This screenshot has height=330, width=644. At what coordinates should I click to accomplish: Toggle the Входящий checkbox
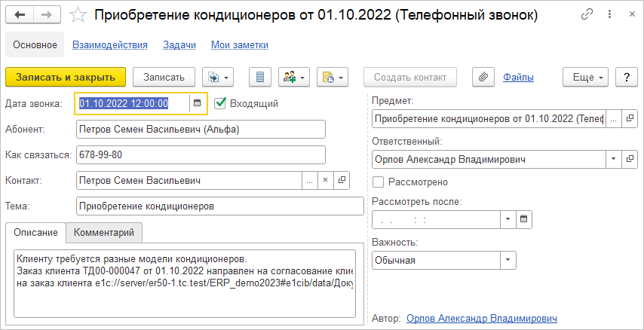coord(221,103)
